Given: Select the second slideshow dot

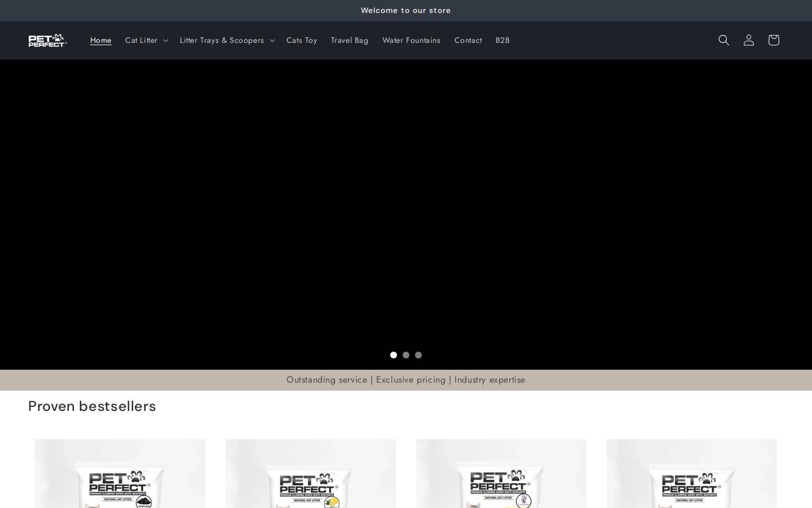Looking at the screenshot, I should [x=406, y=355].
